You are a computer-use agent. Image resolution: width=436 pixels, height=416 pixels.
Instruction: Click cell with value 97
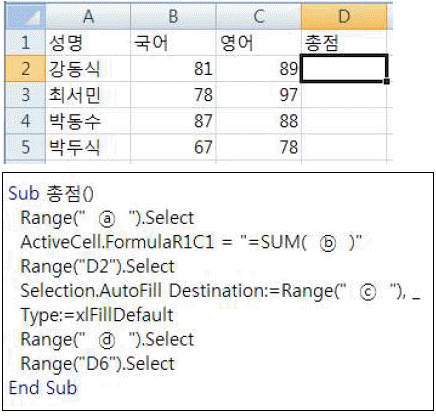point(259,95)
